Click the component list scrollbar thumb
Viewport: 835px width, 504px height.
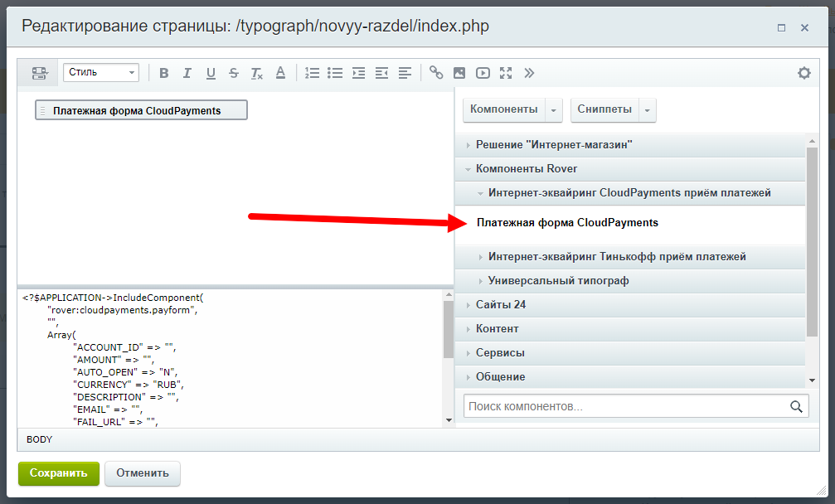pos(812,241)
